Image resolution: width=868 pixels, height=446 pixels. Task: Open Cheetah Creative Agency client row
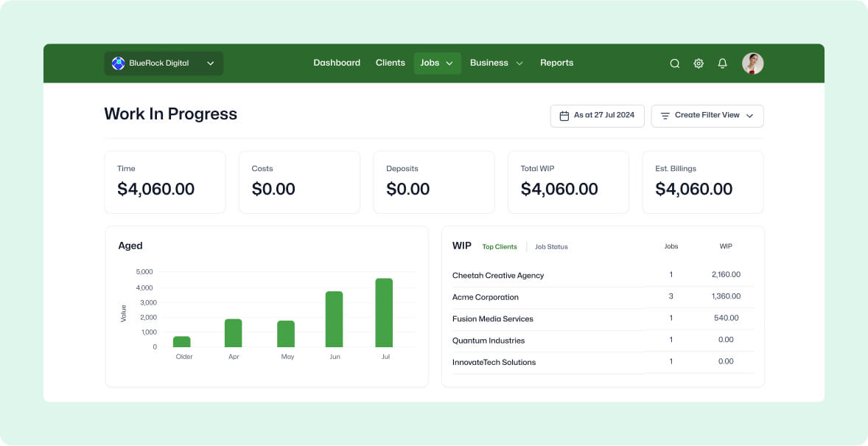coord(603,276)
